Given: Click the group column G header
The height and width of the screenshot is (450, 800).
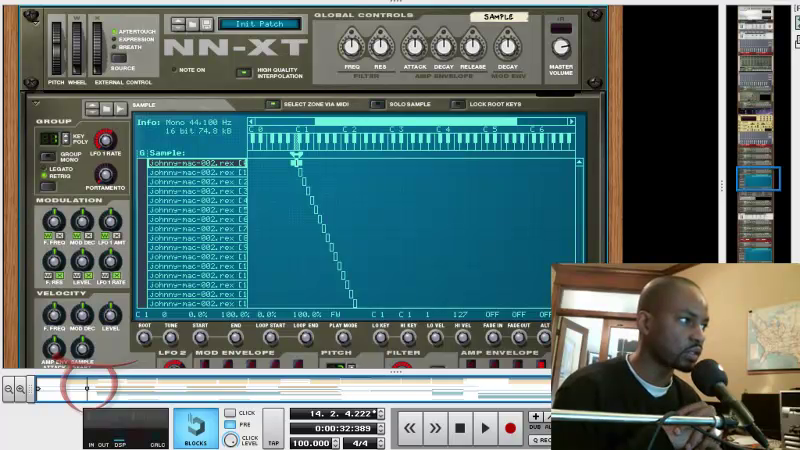Looking at the screenshot, I should [x=142, y=153].
